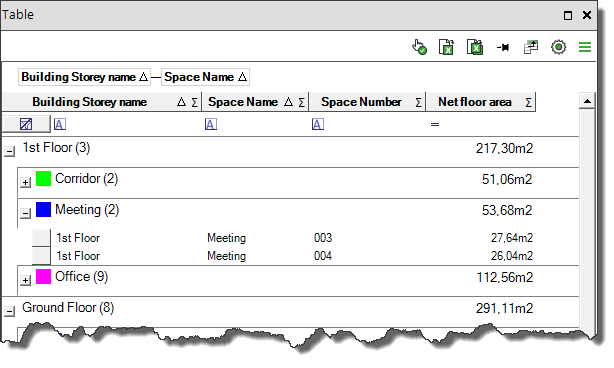The image size is (614, 368).
Task: Collapse the Meeting (2) group
Action: tap(25, 213)
